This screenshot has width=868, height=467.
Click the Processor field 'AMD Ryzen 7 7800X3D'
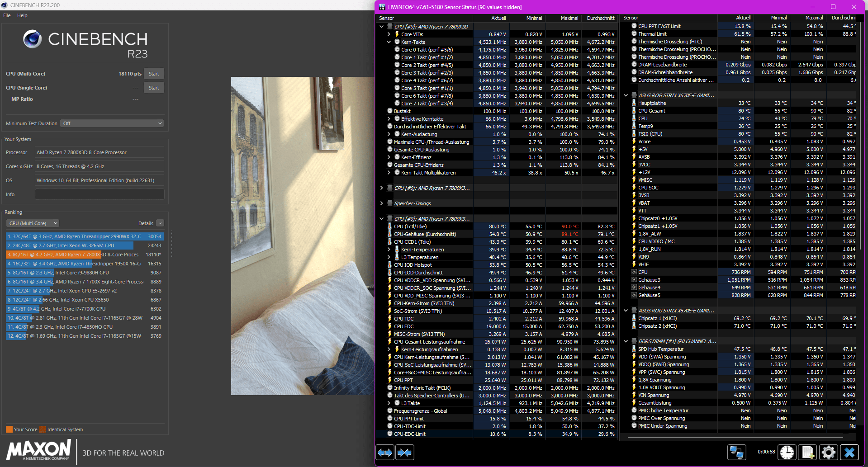(x=100, y=152)
